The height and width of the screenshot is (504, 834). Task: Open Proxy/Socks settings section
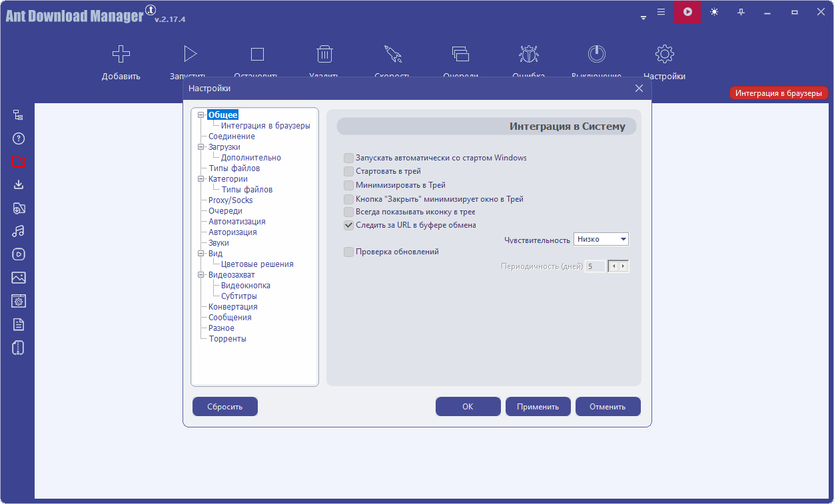[230, 200]
